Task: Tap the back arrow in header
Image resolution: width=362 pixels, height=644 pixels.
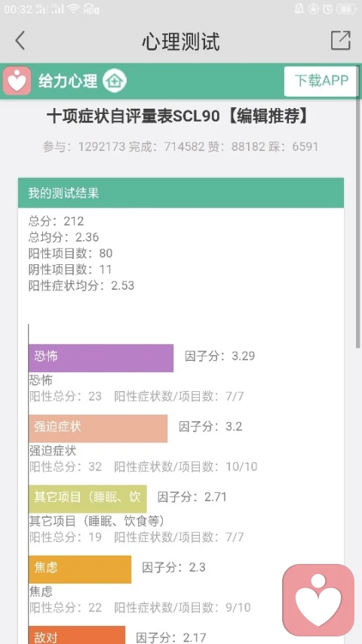Action: pos(20,41)
